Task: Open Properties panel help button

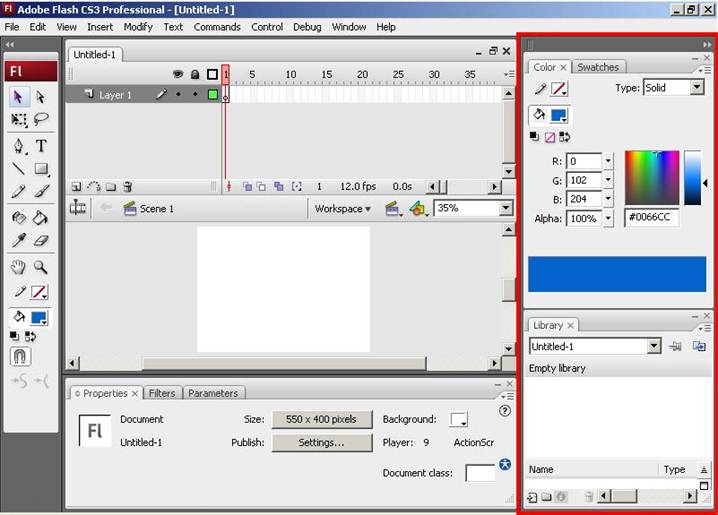Action: pos(505,411)
